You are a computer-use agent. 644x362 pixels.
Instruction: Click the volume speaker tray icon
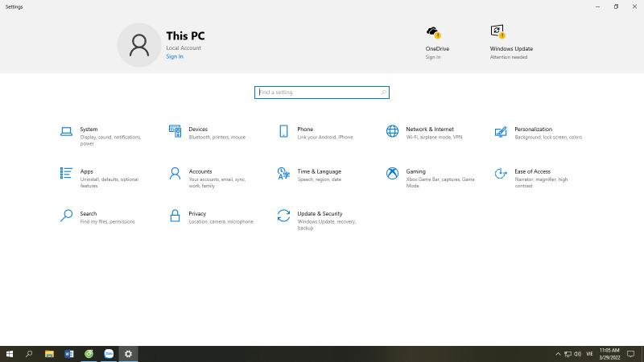coord(577,354)
